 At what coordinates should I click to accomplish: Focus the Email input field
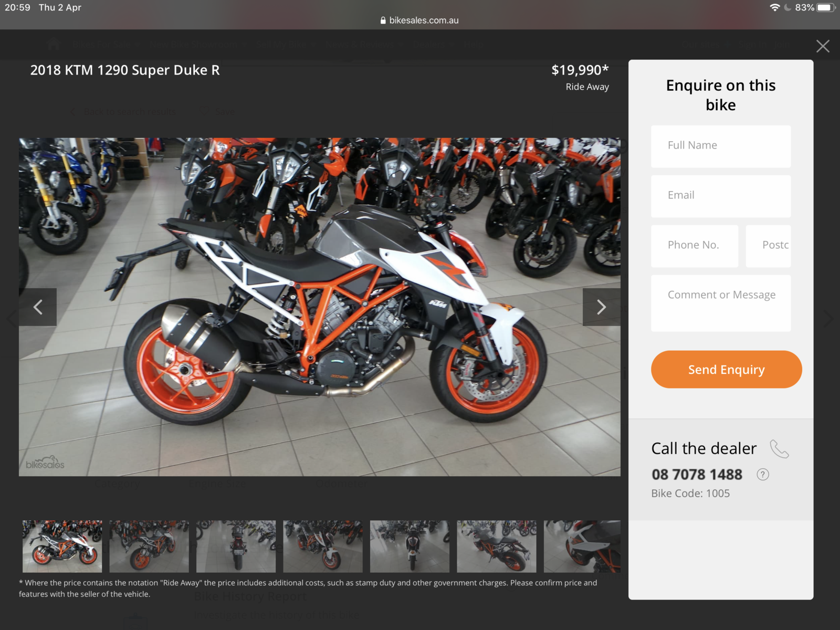[720, 196]
